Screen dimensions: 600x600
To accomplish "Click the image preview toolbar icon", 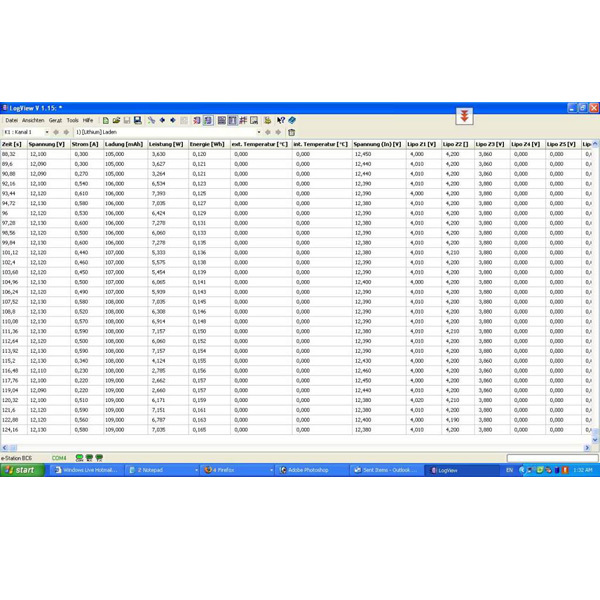I will [254, 121].
